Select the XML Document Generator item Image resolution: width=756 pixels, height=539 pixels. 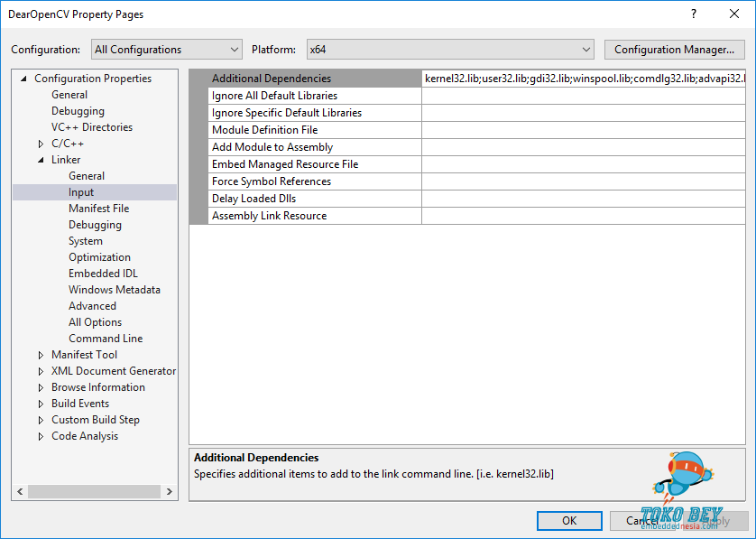click(114, 371)
